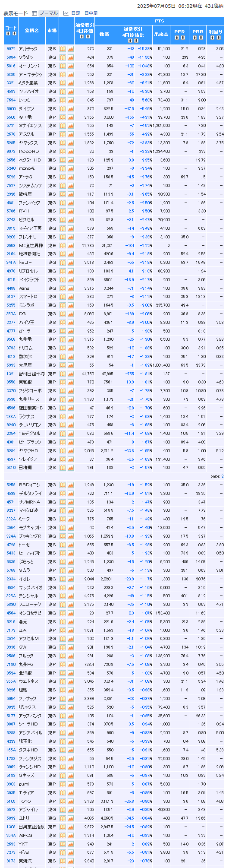Open stock code link 341A
The width and height of the screenshot is (229, 868).
(11, 263)
